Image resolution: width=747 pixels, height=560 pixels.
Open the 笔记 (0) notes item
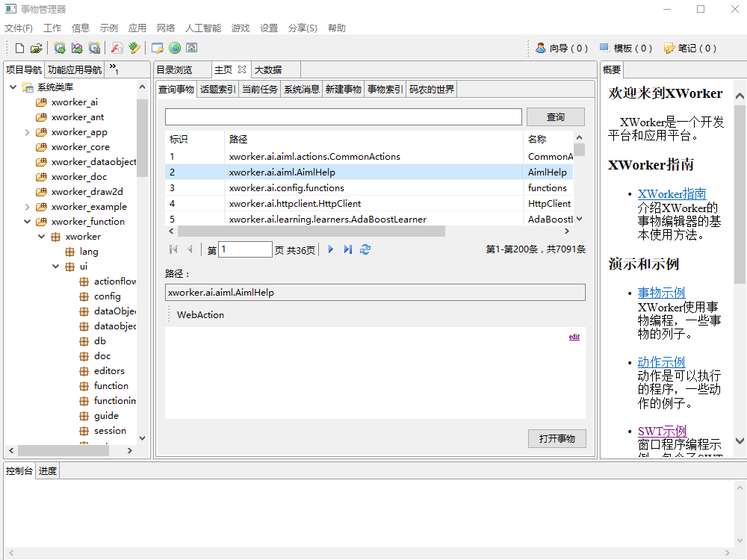689,48
